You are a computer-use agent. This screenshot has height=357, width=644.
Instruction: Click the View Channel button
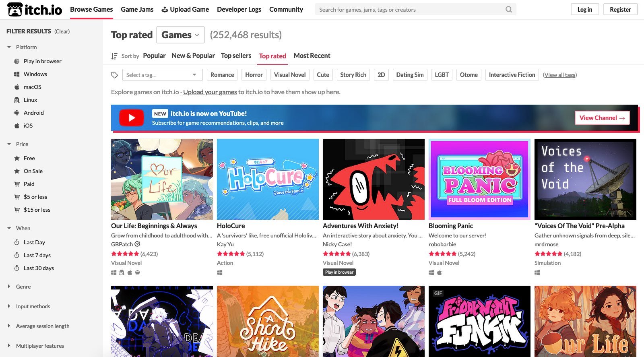click(x=602, y=118)
